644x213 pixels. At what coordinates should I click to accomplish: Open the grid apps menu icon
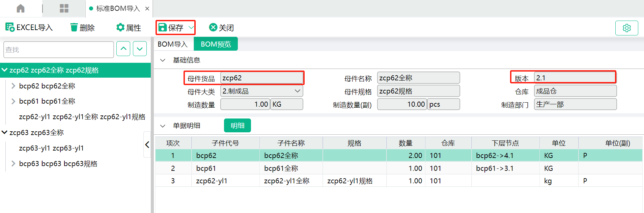point(64,8)
